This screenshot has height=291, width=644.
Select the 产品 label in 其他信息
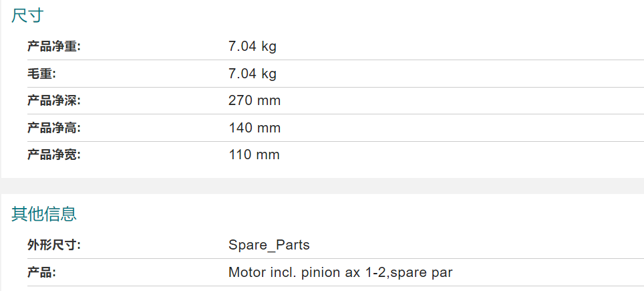tap(41, 272)
